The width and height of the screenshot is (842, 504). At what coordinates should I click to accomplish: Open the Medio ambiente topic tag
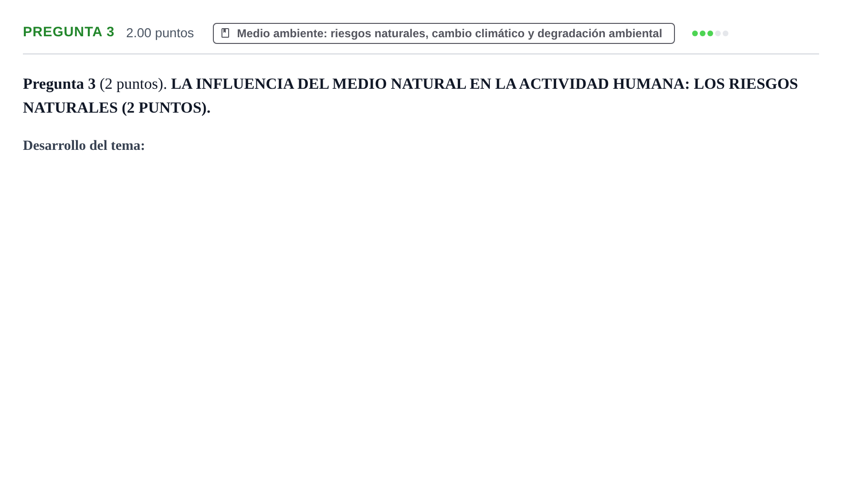point(443,33)
